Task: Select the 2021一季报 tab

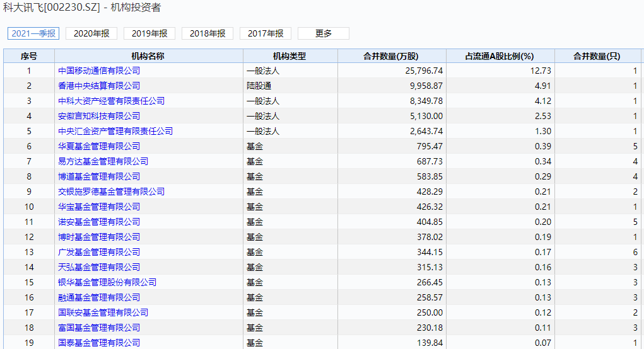Action: (x=33, y=33)
